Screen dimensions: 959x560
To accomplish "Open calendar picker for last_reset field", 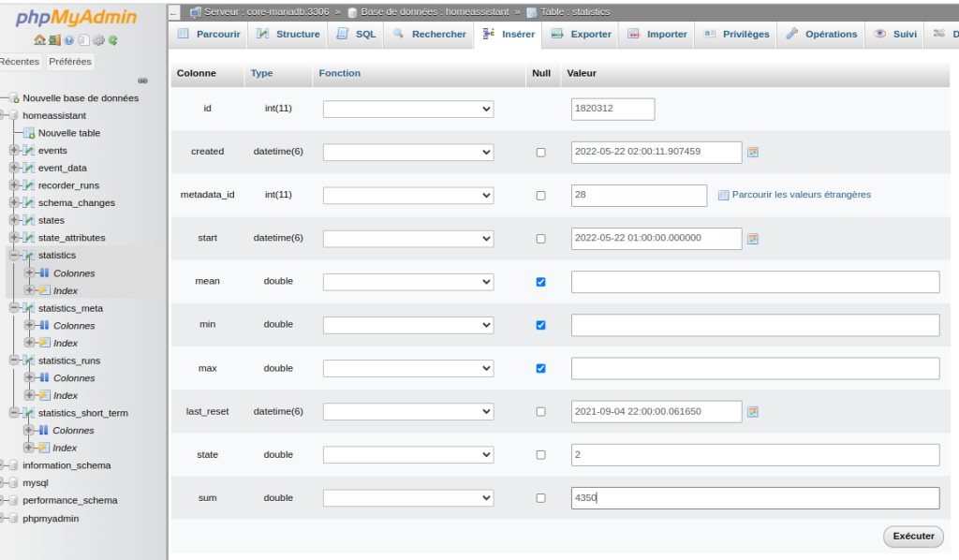I will [753, 411].
